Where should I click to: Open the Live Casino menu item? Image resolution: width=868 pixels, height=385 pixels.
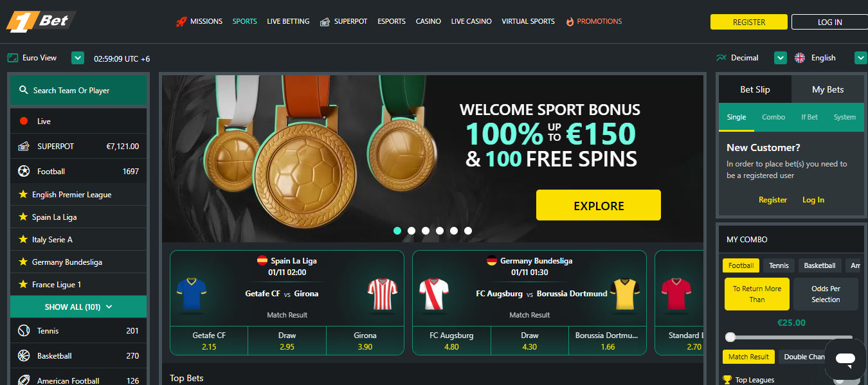click(471, 21)
